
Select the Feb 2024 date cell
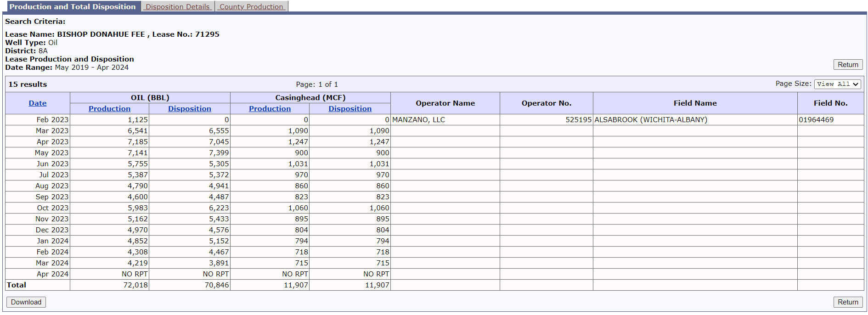pos(38,252)
